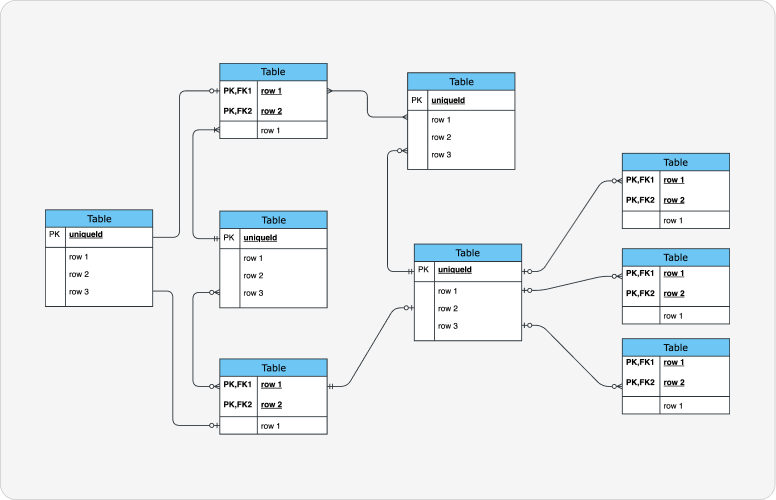Click the header of the large center-right table

(467, 253)
